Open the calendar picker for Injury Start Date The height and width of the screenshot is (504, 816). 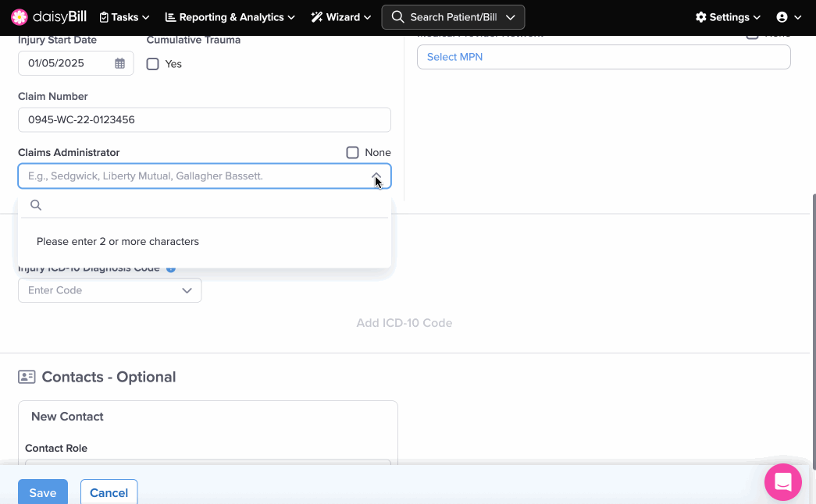coord(119,64)
